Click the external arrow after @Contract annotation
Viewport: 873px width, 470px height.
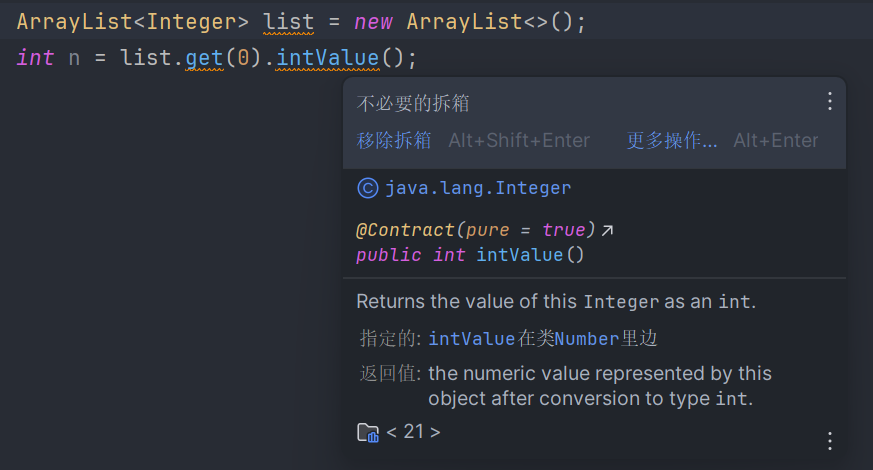(x=607, y=231)
